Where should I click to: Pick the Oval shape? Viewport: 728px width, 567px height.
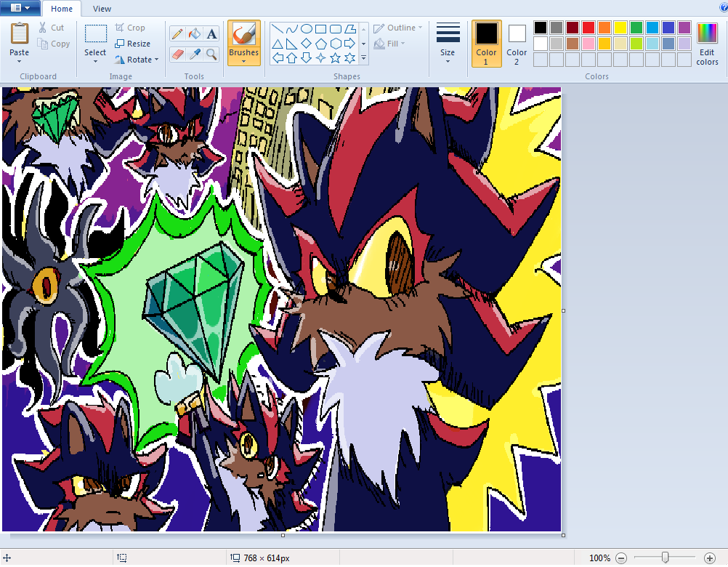[307, 29]
